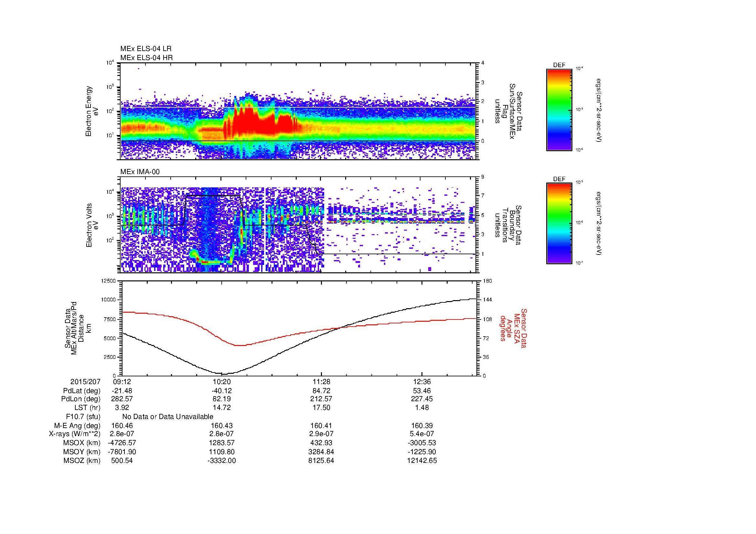
Task: Click the 144 SZA axis tick
Action: 487,300
